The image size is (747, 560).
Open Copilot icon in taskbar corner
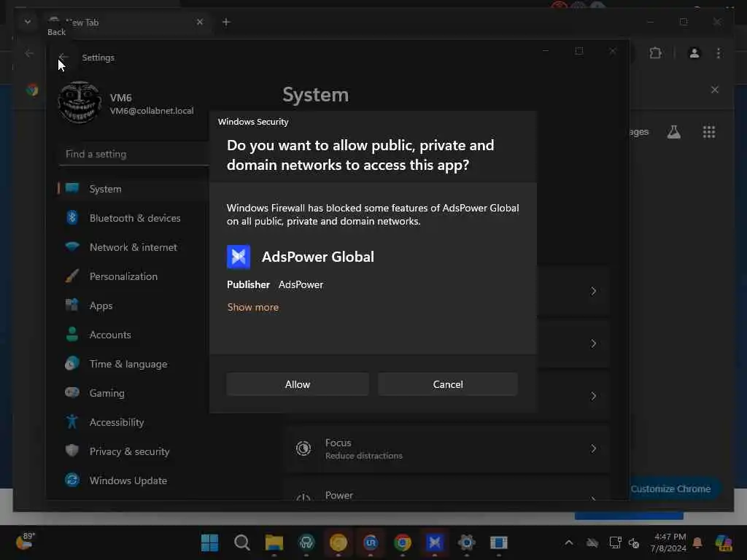(x=724, y=542)
